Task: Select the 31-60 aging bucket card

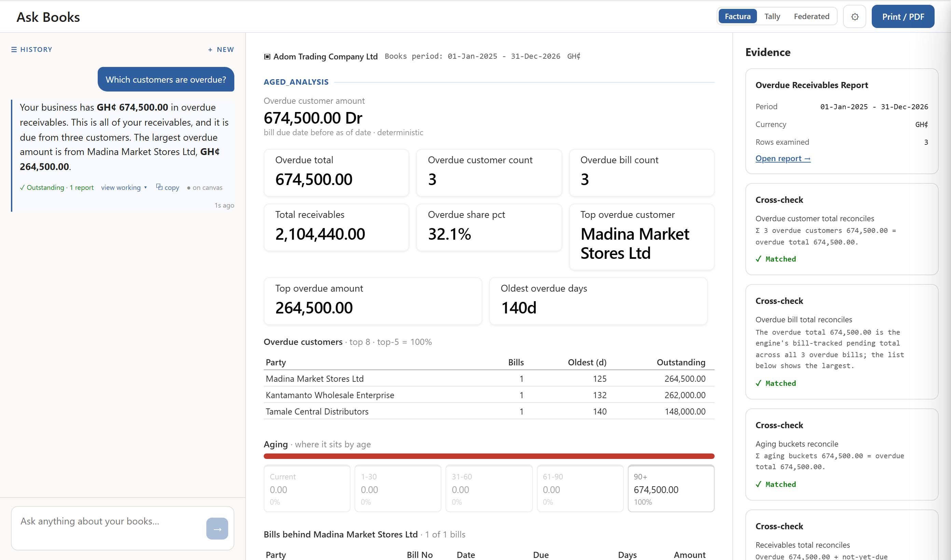Action: tap(489, 488)
